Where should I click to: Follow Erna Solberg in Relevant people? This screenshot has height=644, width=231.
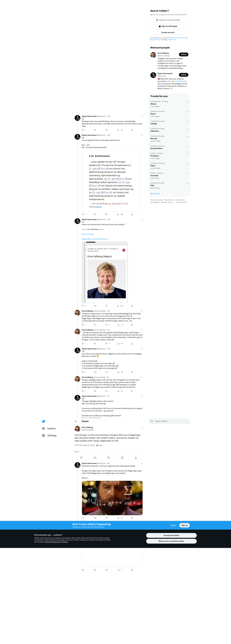pyautogui.click(x=183, y=54)
